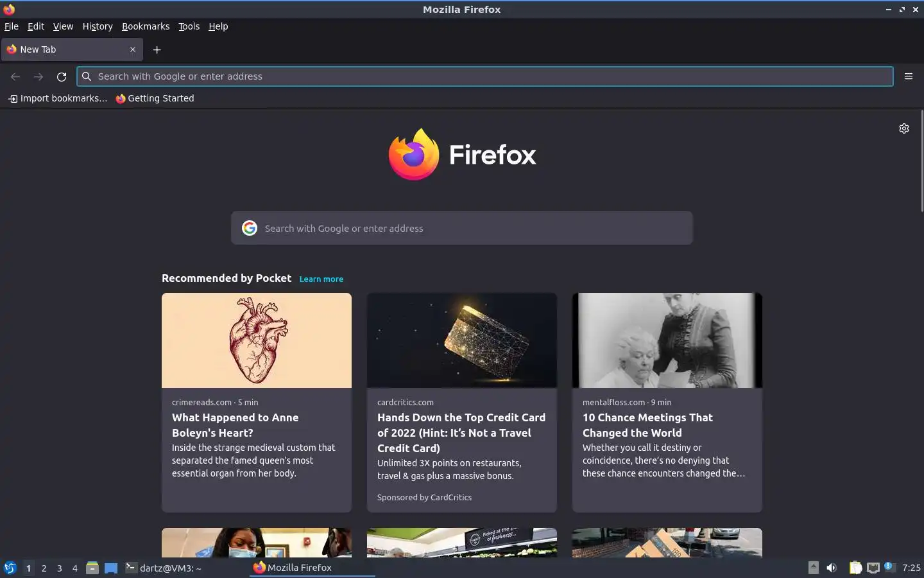Open the grocery produce story thumbnail in second row
This screenshot has width=924, height=578.
click(462, 543)
